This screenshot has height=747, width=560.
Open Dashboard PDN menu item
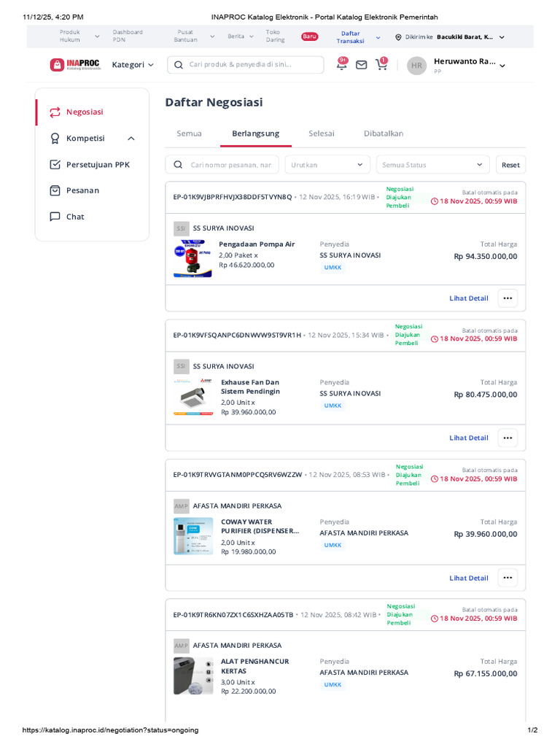pos(128,36)
